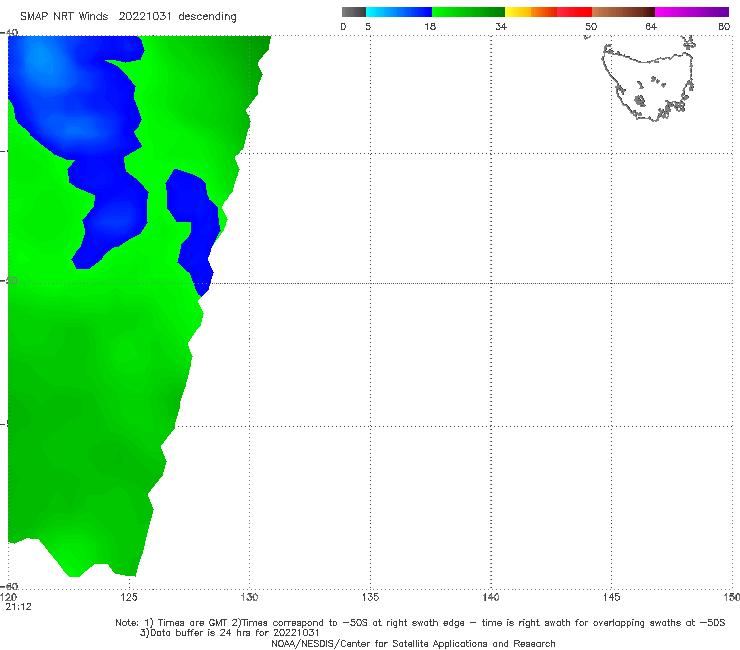Click the latitude label "-60"
The image size is (740, 650).
coord(9,586)
